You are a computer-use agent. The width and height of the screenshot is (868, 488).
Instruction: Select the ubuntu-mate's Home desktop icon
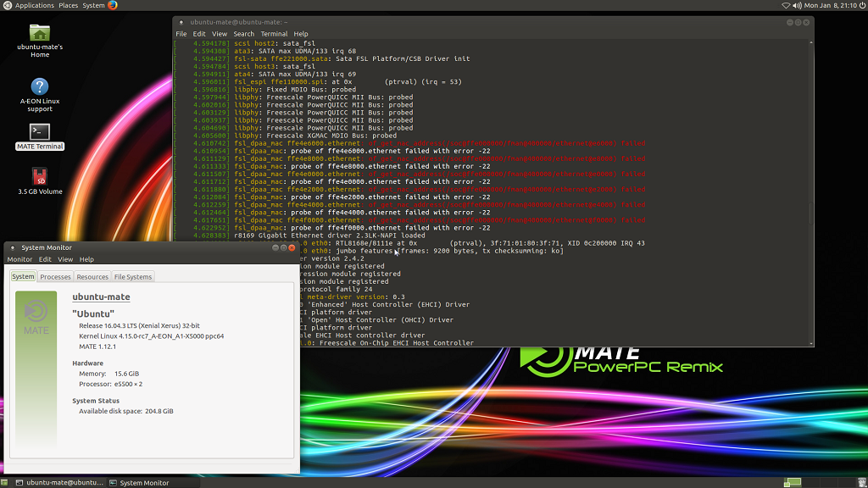point(40,41)
